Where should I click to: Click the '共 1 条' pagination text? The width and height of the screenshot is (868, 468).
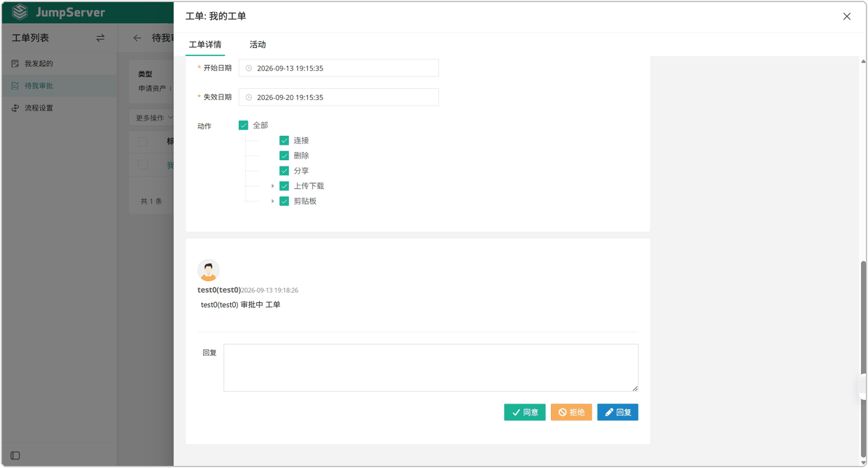click(x=151, y=201)
